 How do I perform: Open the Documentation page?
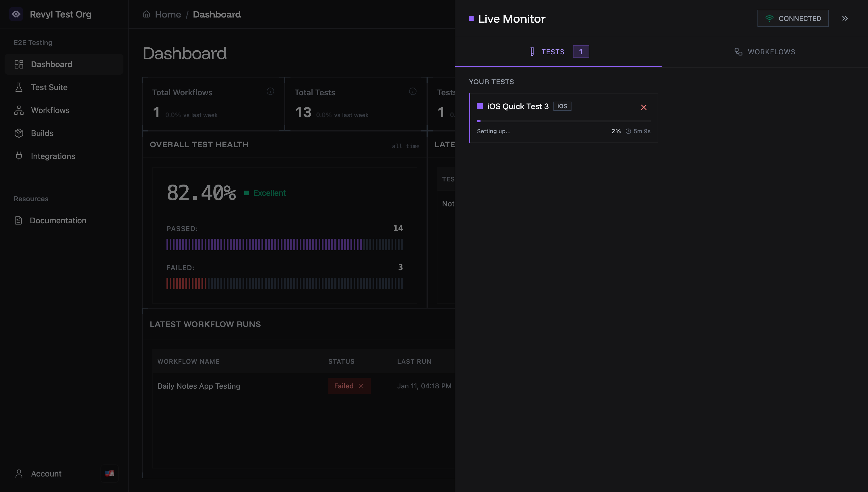(x=58, y=220)
